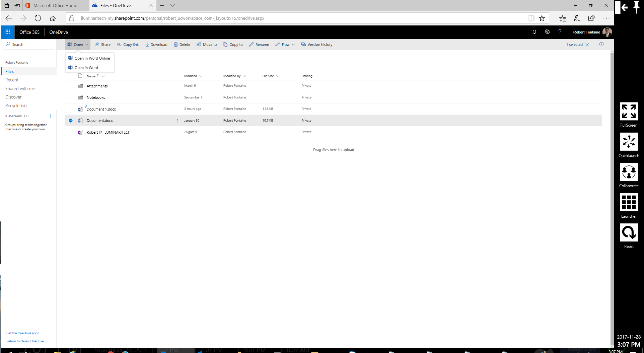Toggle reading view in address bar

click(x=531, y=18)
